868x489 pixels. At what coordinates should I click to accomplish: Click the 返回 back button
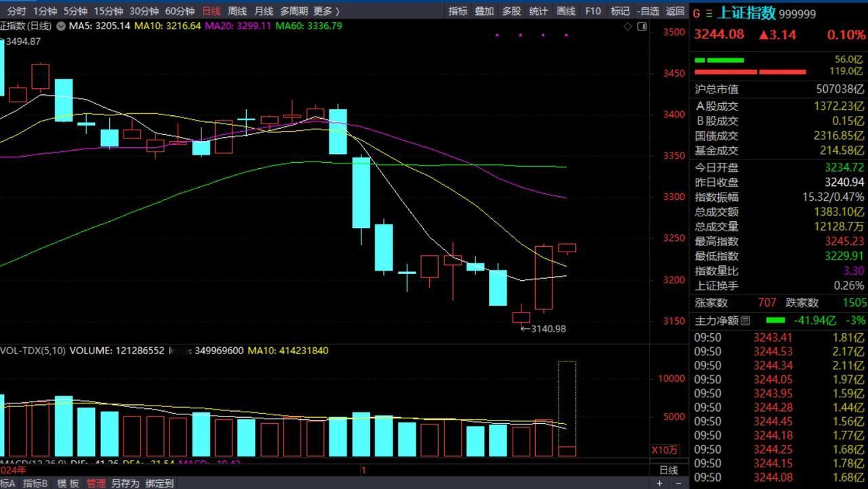click(675, 11)
